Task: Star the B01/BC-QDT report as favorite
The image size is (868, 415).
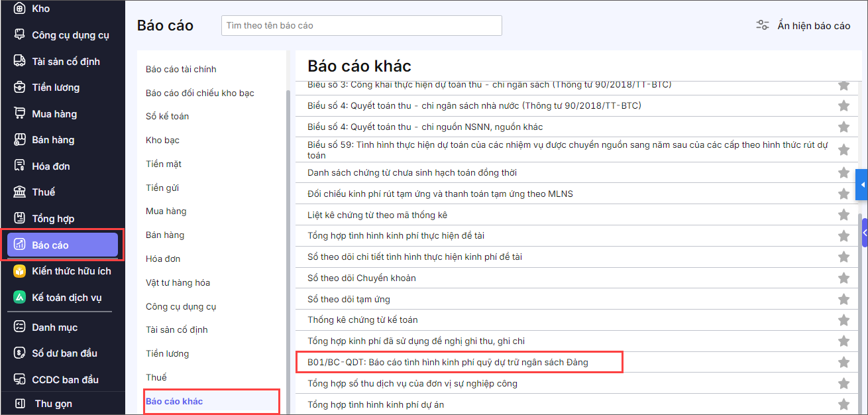Action: (843, 363)
